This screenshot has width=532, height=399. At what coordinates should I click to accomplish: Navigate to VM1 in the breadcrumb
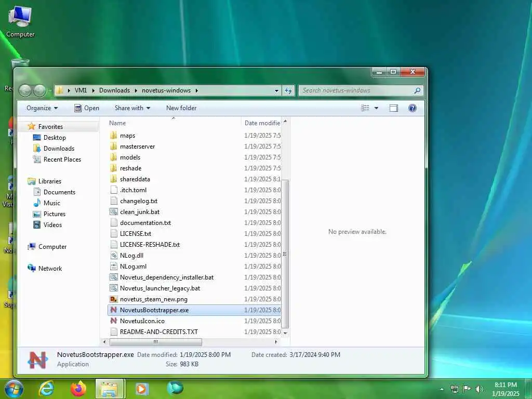click(x=81, y=90)
